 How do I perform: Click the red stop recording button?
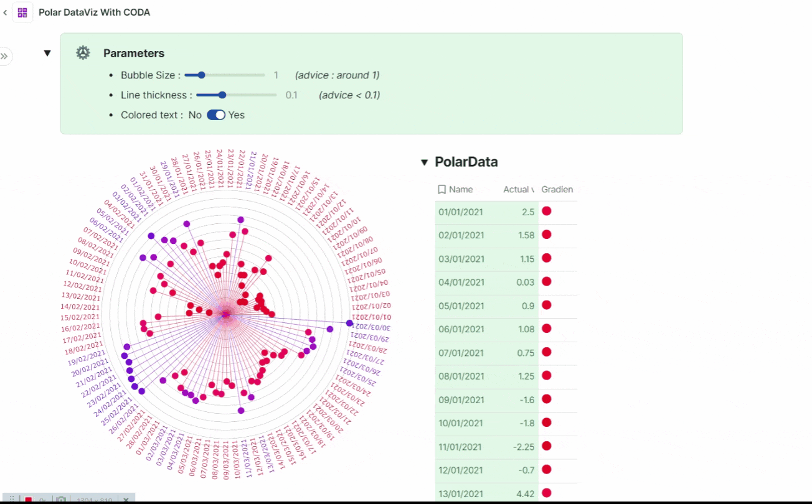(x=28, y=500)
